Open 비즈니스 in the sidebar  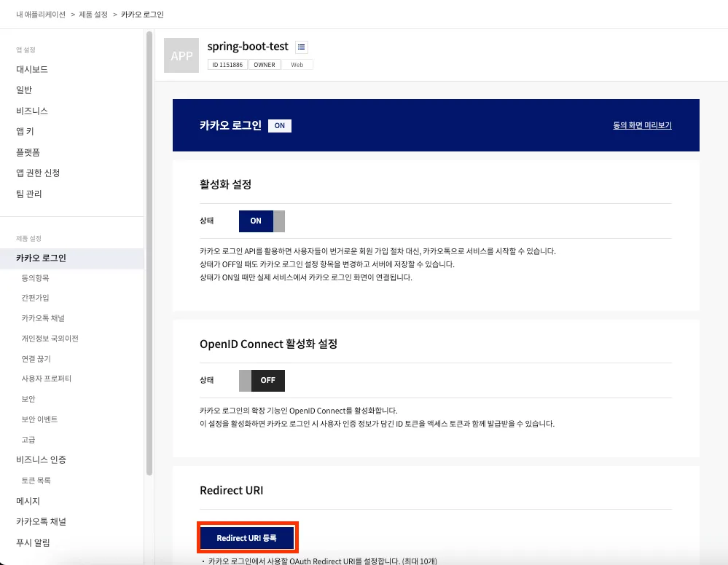(32, 111)
